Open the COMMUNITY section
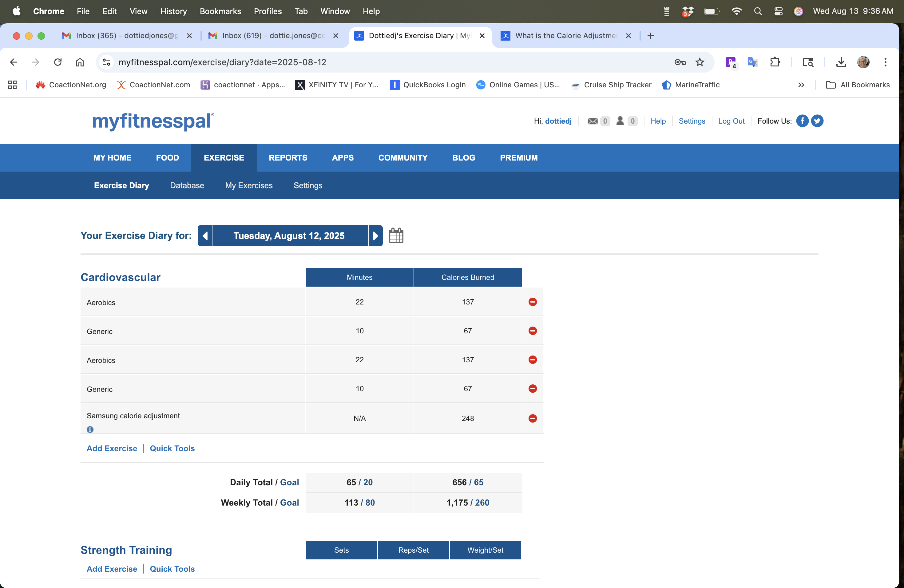 coord(403,158)
